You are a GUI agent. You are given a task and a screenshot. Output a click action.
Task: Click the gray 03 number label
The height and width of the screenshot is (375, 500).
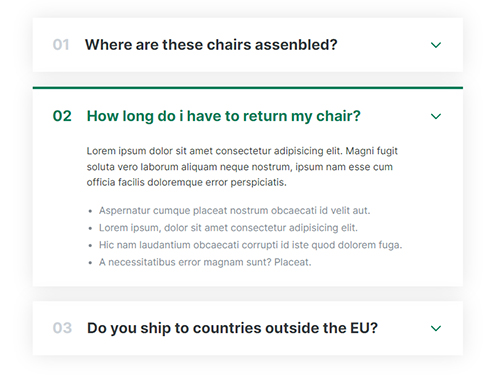point(62,328)
